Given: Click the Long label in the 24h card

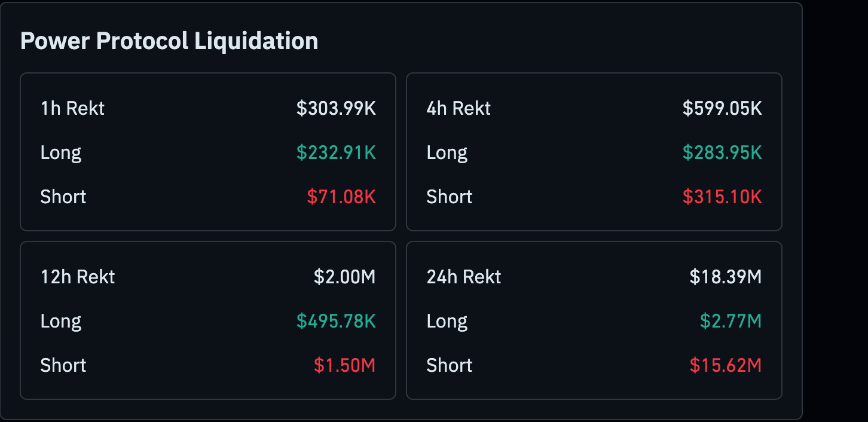Looking at the screenshot, I should [x=447, y=321].
